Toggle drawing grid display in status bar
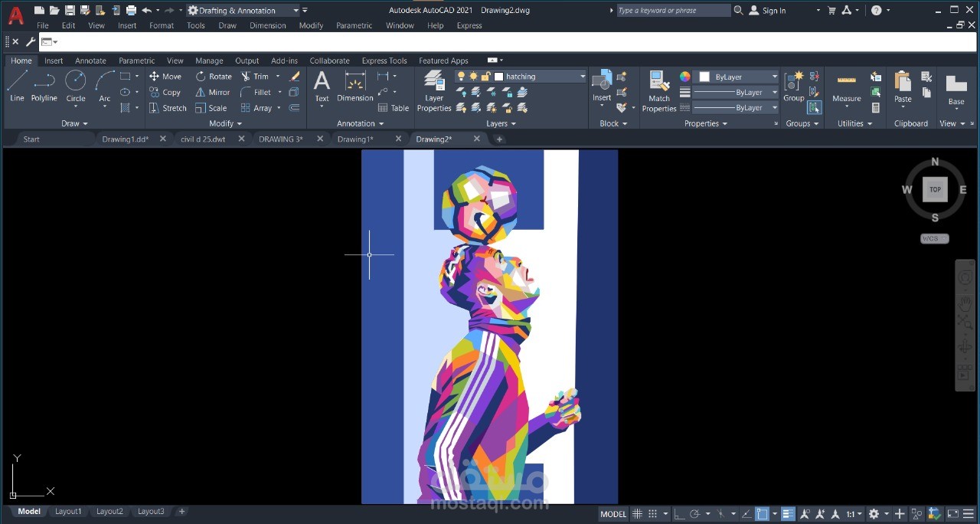 point(637,514)
